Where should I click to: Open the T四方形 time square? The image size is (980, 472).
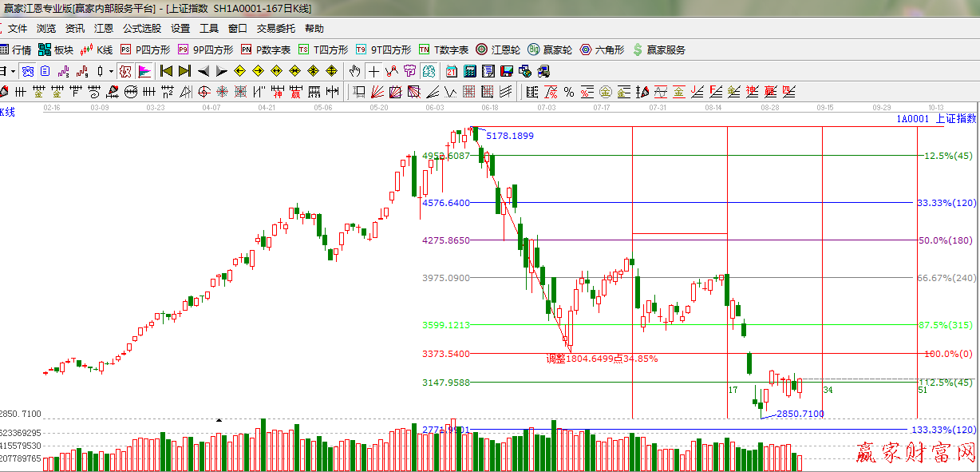pyautogui.click(x=323, y=50)
